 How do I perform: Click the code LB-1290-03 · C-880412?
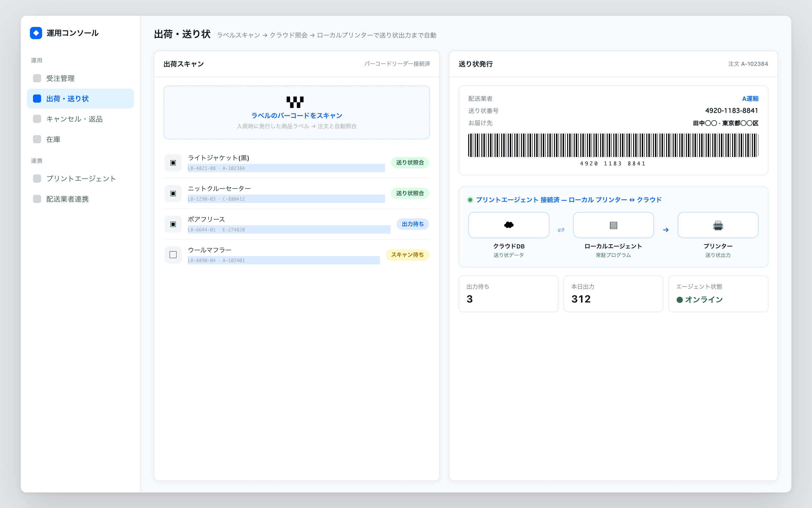pos(216,199)
